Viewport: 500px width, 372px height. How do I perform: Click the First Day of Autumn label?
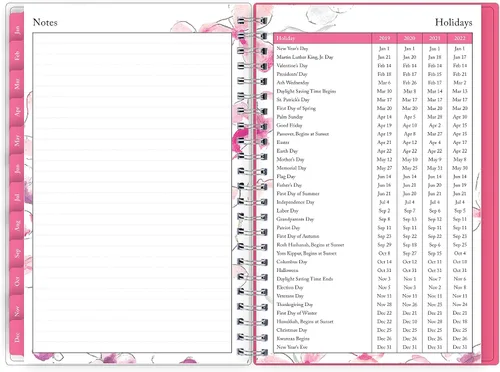tap(298, 236)
